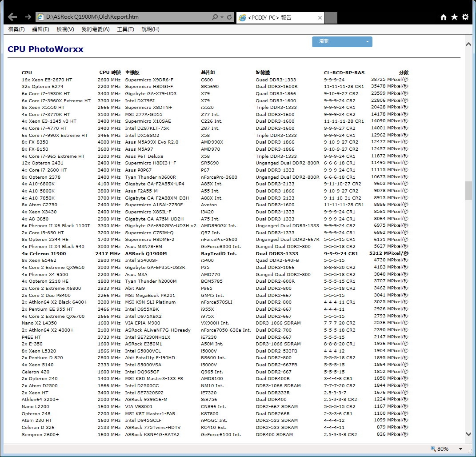
Task: Click the new tab button
Action: tap(331, 18)
